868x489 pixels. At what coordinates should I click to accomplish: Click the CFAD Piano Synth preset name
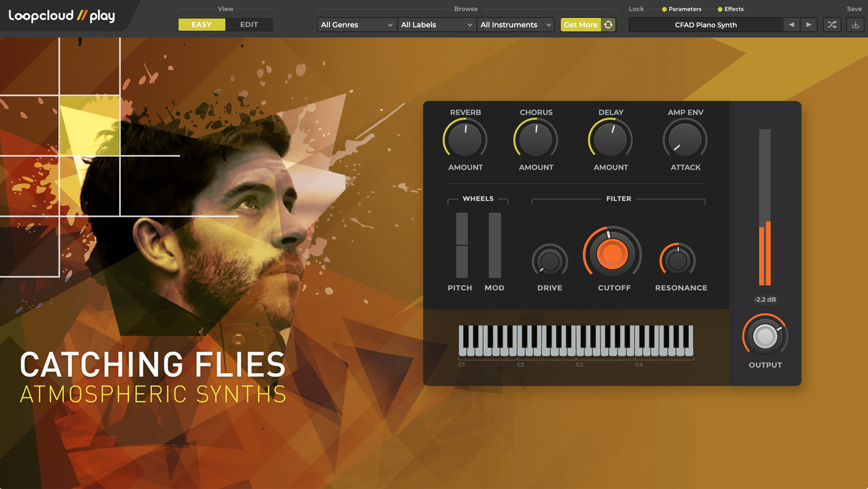click(706, 25)
